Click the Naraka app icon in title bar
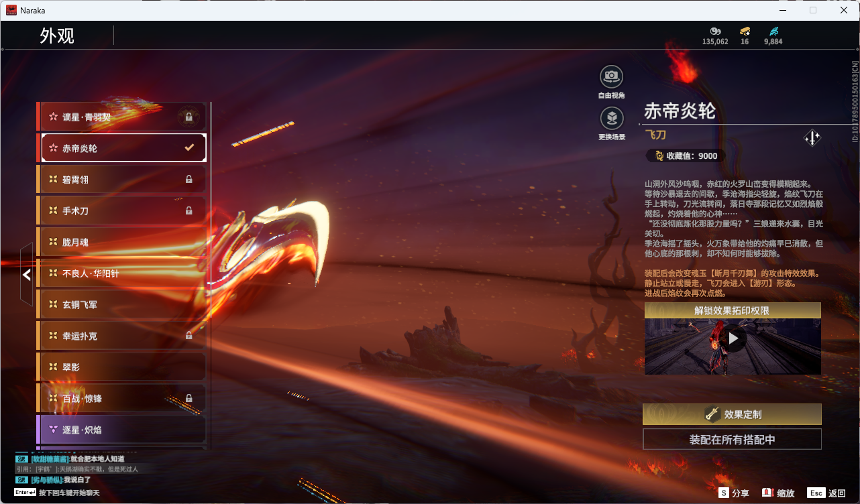Screen dimensions: 860x504 click(11, 10)
